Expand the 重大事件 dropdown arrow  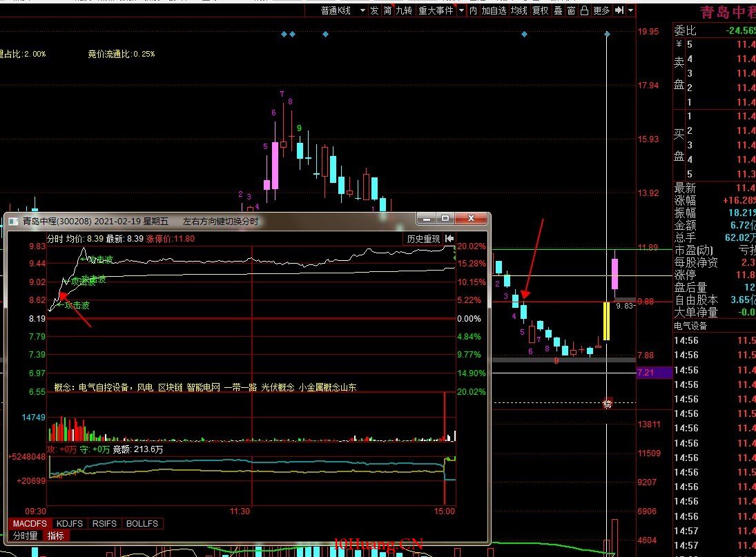pyautogui.click(x=462, y=10)
